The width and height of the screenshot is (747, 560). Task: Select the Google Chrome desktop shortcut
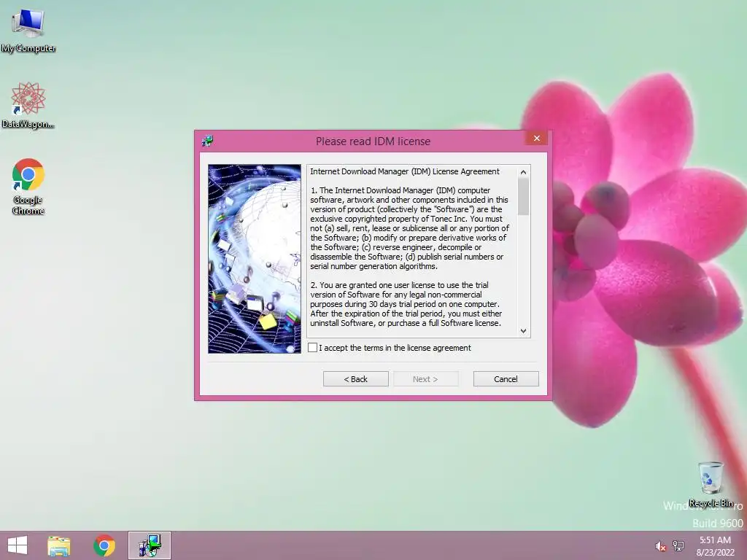28,186
